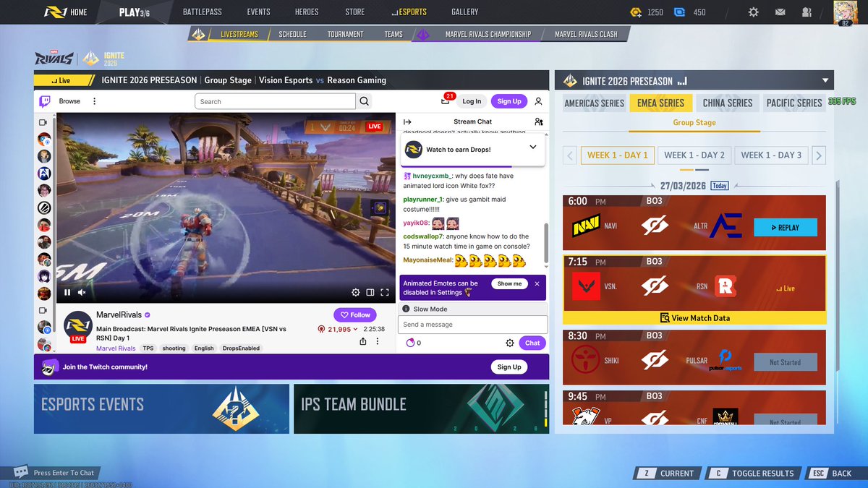
Task: Select the China Series tab
Action: (x=728, y=103)
